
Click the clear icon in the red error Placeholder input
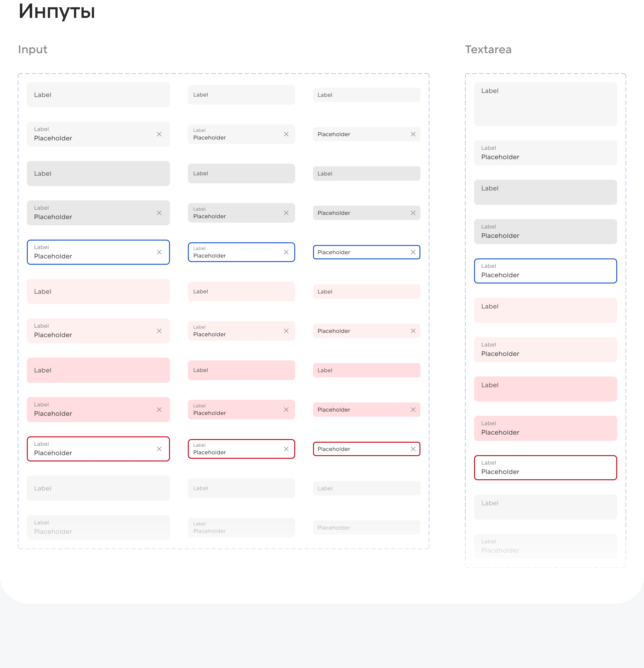tap(413, 449)
